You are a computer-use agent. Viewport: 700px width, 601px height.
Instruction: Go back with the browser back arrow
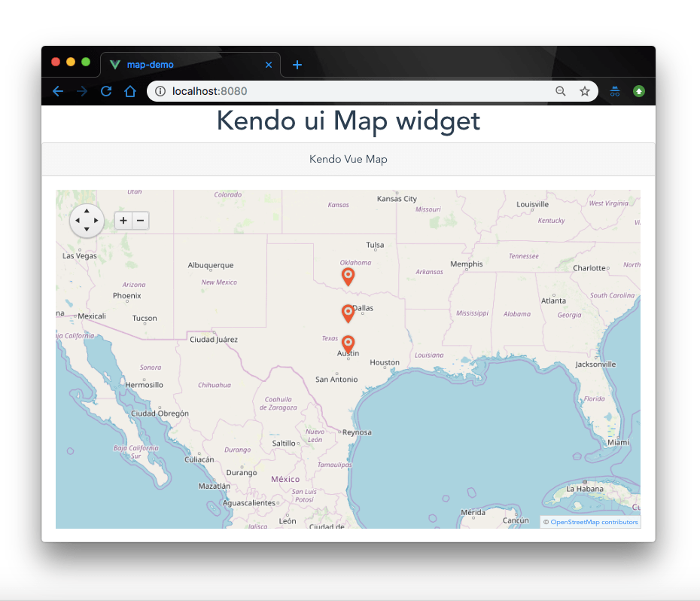(x=58, y=91)
